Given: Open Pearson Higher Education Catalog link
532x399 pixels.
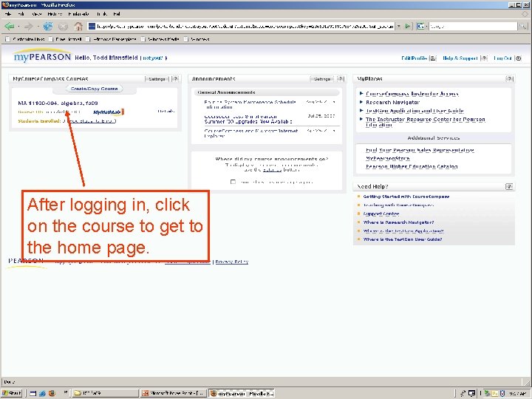Looking at the screenshot, I should [x=412, y=166].
